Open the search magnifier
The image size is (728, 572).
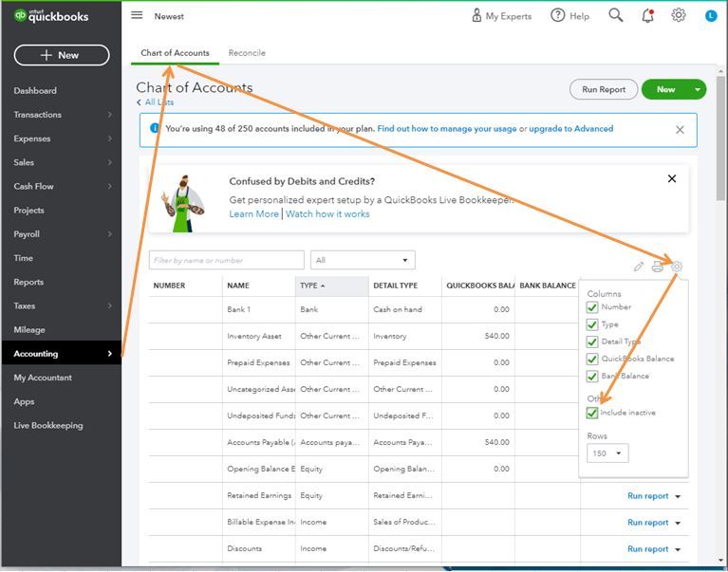click(x=616, y=15)
